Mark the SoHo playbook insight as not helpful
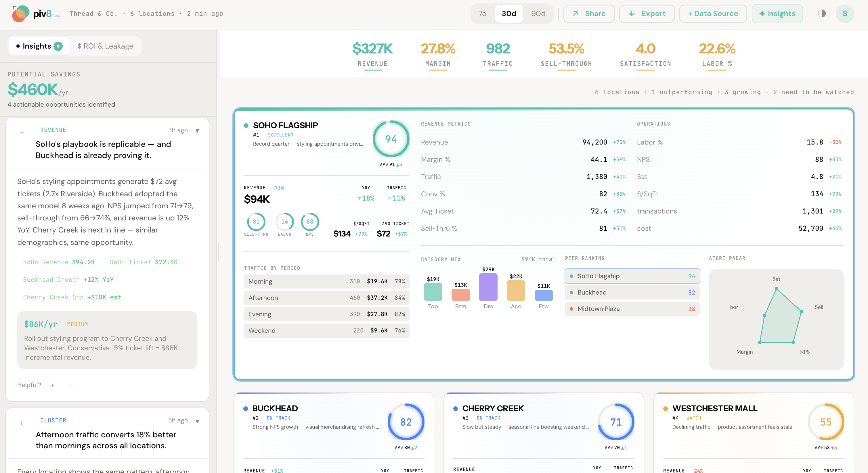 click(71, 385)
